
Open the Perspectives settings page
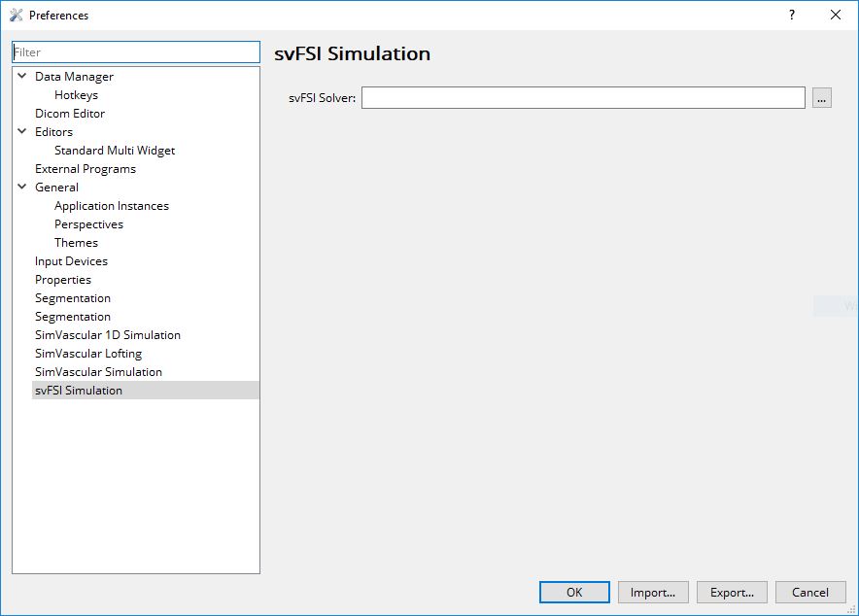(x=86, y=223)
